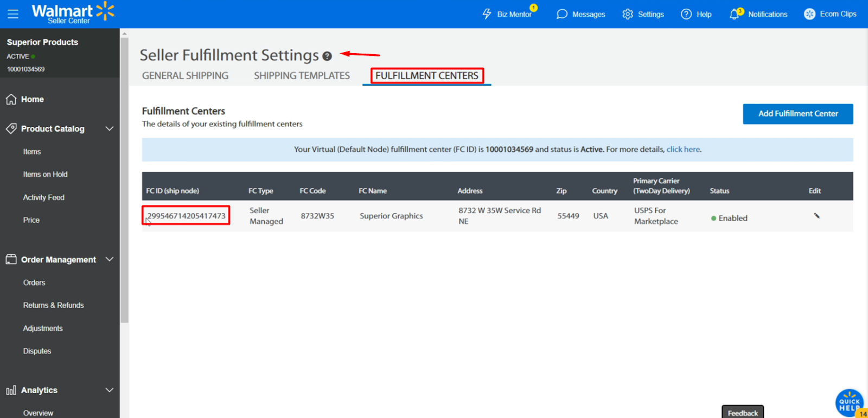
Task: Click the Analytics bar chart icon
Action: (11, 390)
